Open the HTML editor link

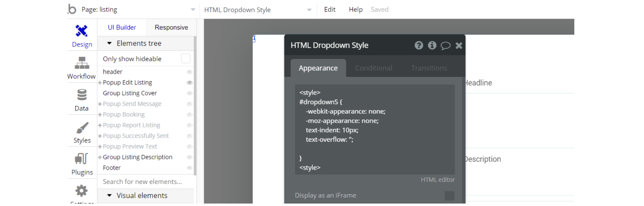point(437,180)
